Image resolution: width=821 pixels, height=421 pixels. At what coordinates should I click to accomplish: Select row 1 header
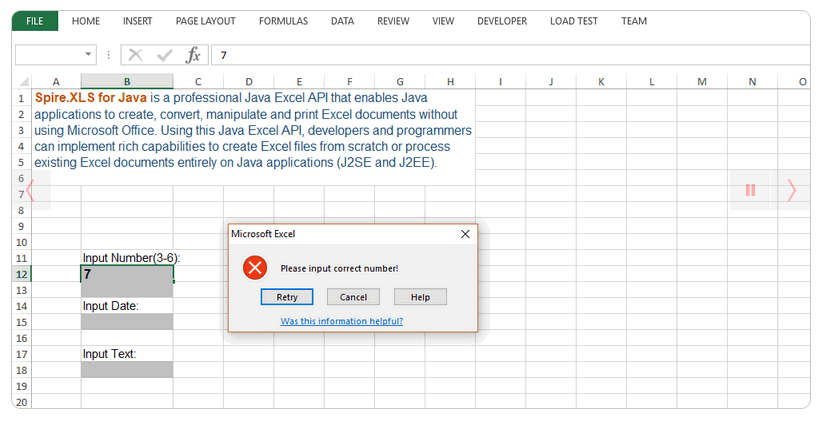21,98
